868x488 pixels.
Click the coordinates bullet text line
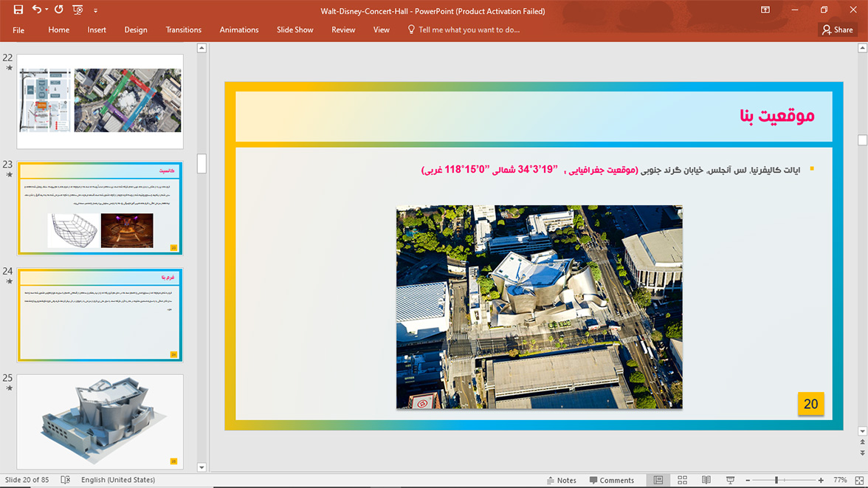[x=610, y=170]
